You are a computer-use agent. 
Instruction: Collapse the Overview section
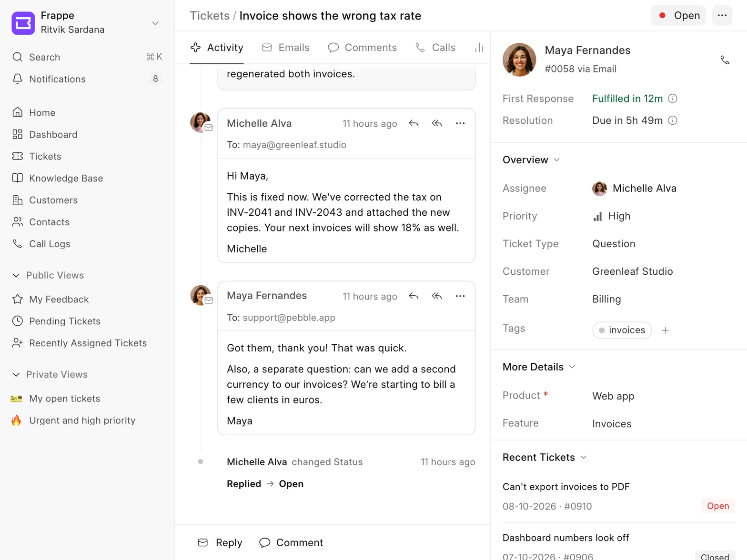coord(531,160)
